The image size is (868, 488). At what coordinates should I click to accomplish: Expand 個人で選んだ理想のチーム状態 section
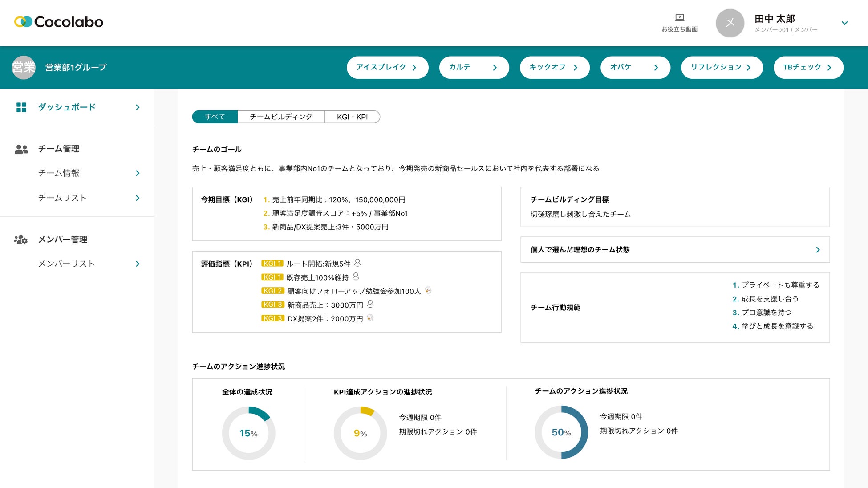817,250
